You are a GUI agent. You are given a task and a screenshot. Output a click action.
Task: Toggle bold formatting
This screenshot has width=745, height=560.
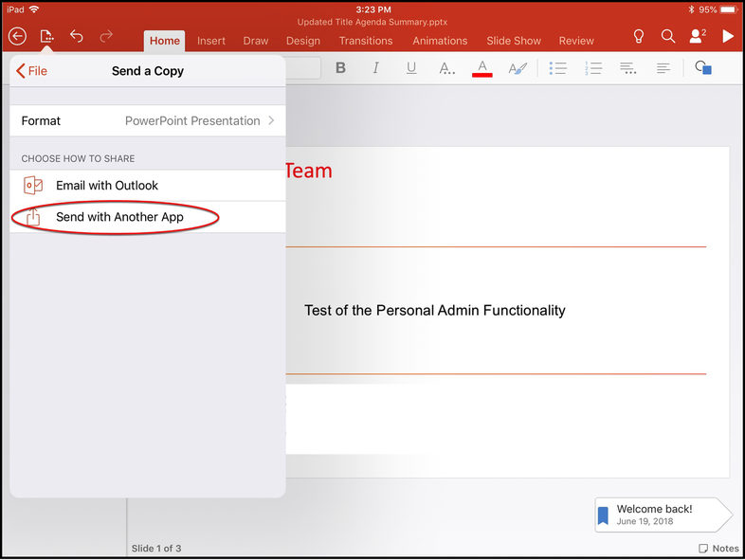point(341,68)
